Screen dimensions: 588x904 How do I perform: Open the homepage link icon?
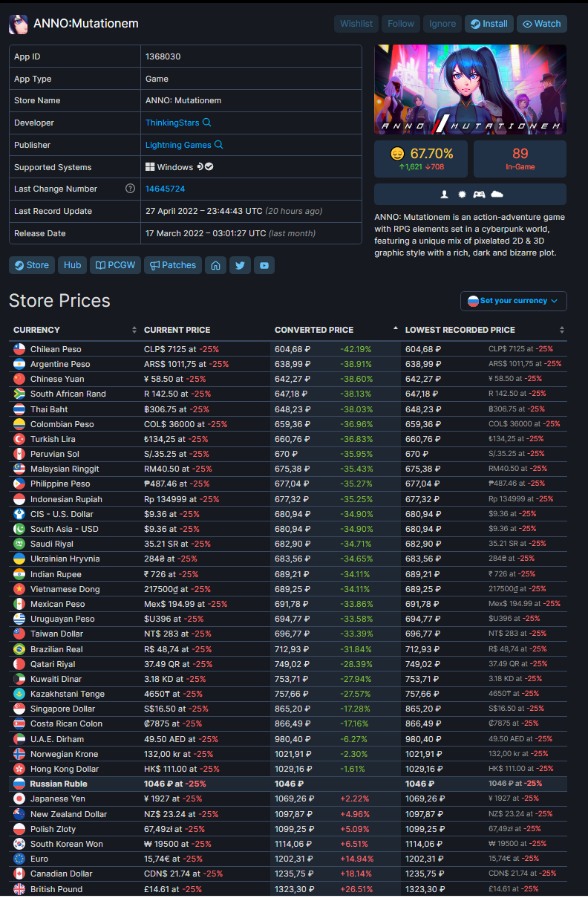coord(215,265)
